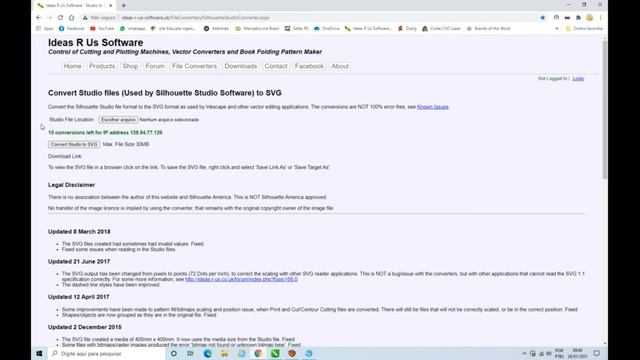Open the Chrome profile avatar
The image size is (640, 360).
[589, 18]
